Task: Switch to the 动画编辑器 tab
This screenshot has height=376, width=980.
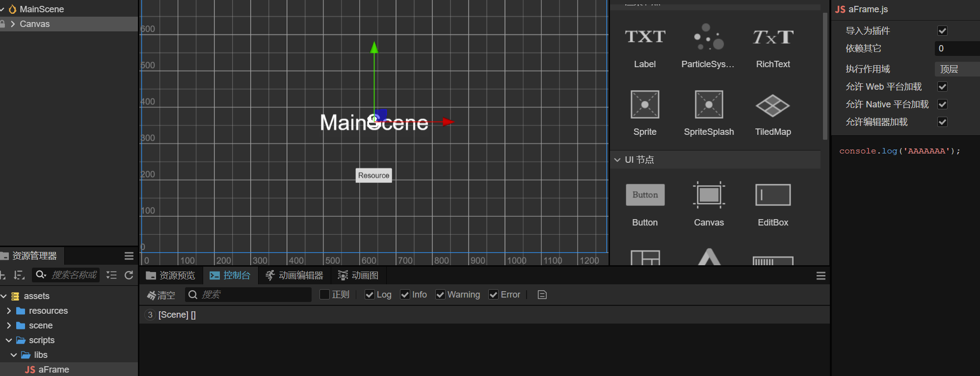Action: click(294, 276)
